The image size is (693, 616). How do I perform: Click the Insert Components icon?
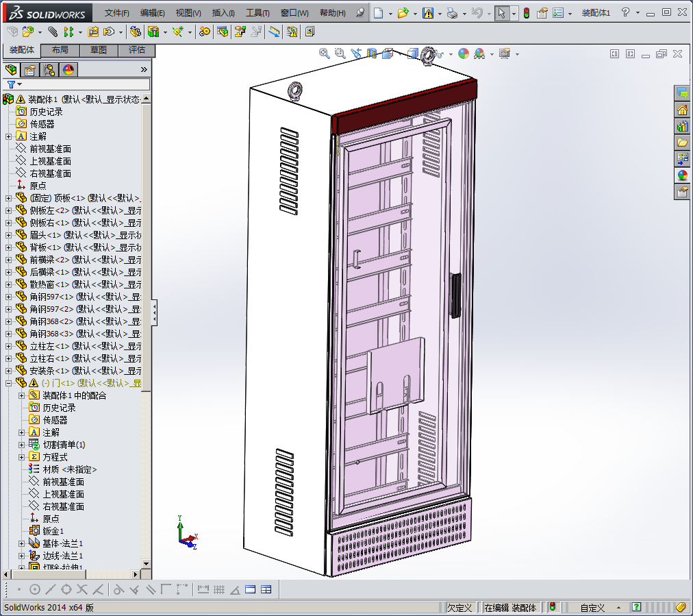[28, 32]
